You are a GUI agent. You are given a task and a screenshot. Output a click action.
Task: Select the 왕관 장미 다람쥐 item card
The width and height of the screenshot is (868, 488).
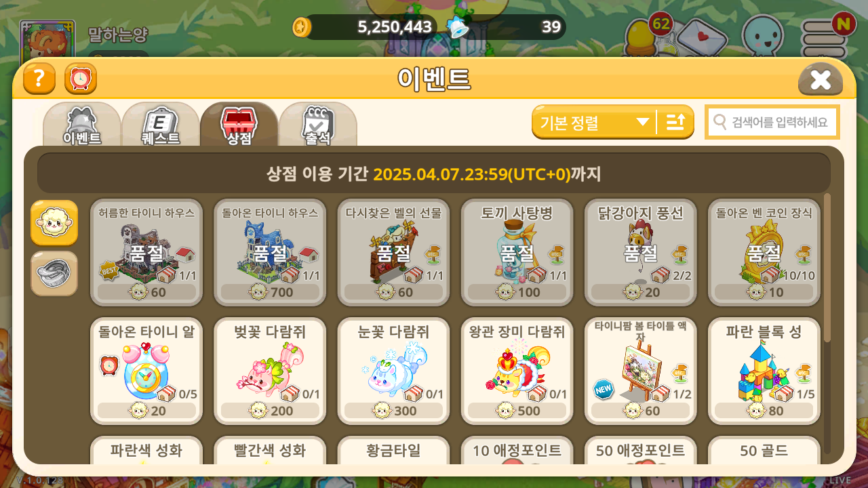click(517, 371)
